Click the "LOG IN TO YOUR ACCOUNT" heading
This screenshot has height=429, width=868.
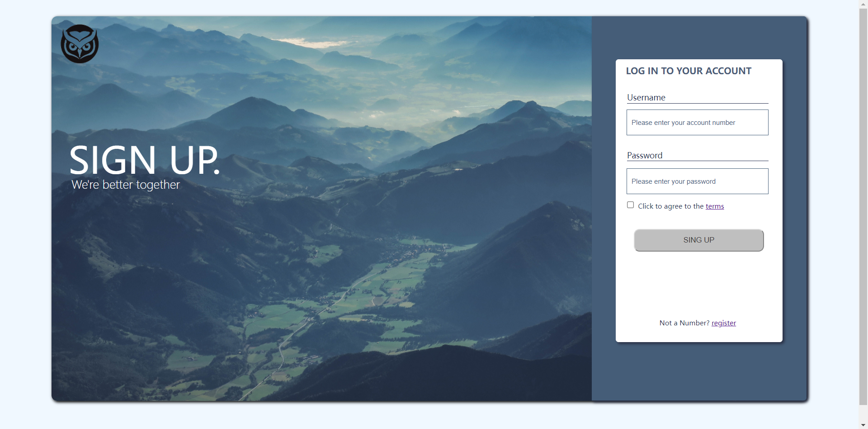click(x=689, y=71)
